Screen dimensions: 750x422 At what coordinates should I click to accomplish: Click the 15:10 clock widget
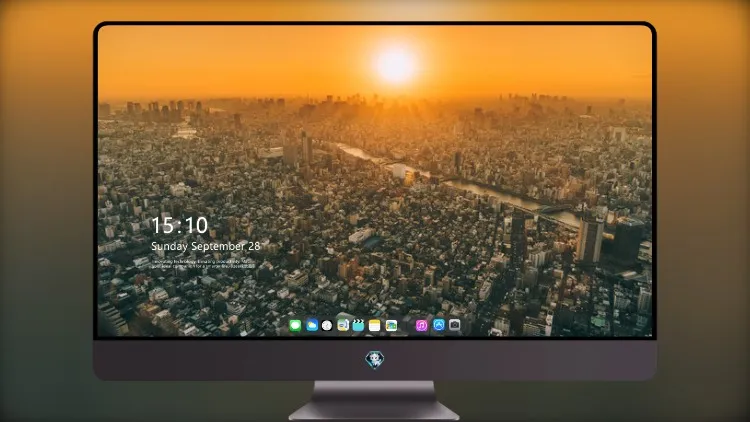180,225
